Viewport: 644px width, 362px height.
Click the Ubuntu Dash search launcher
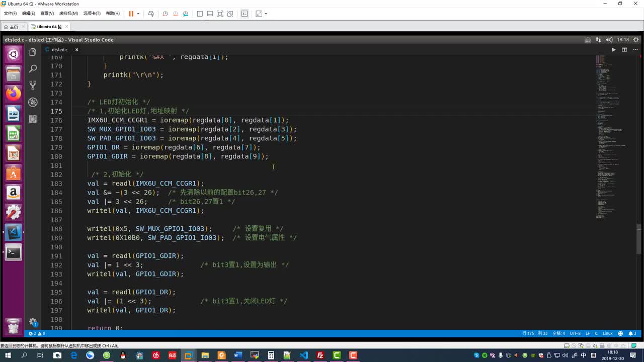click(13, 54)
